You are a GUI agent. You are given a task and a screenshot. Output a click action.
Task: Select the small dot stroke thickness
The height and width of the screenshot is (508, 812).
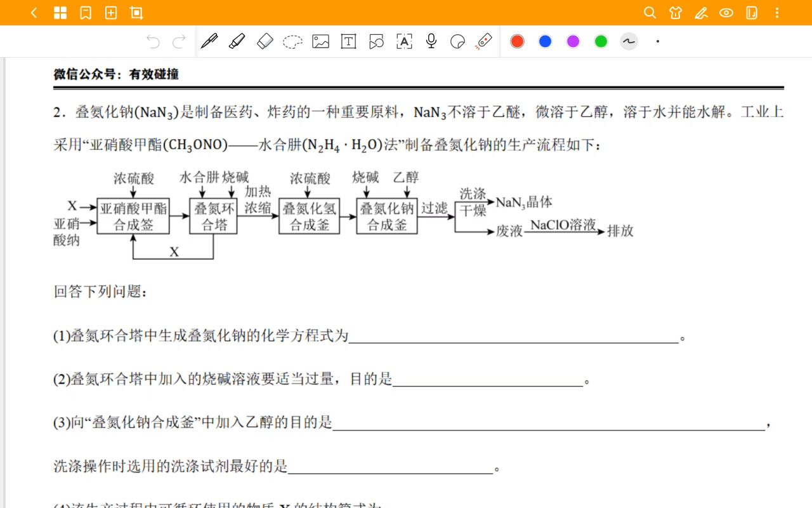click(658, 41)
